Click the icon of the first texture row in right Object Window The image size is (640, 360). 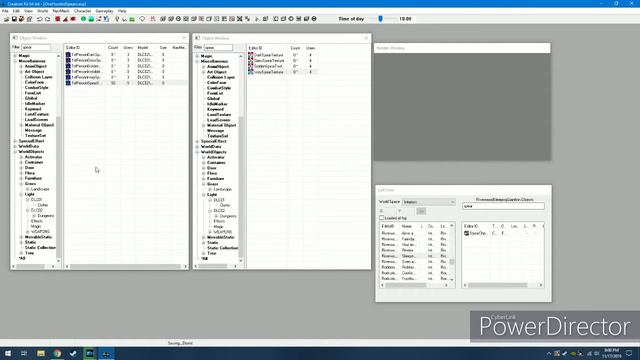coord(251,55)
